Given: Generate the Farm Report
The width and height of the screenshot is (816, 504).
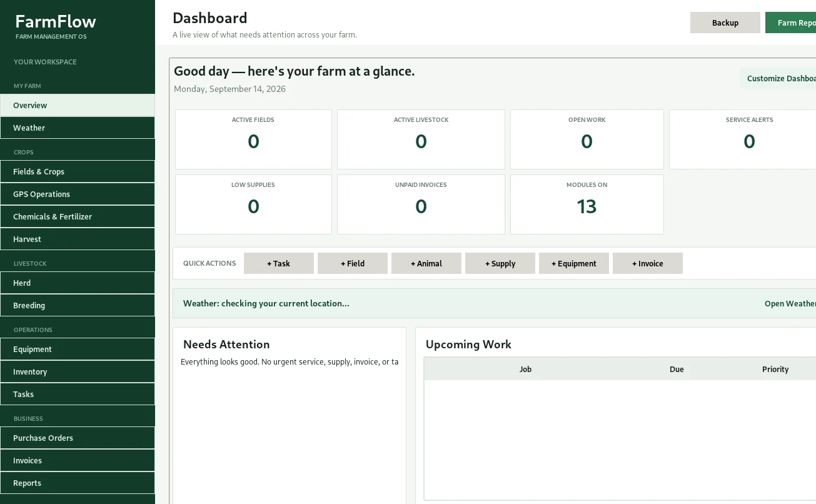Looking at the screenshot, I should click(x=791, y=23).
